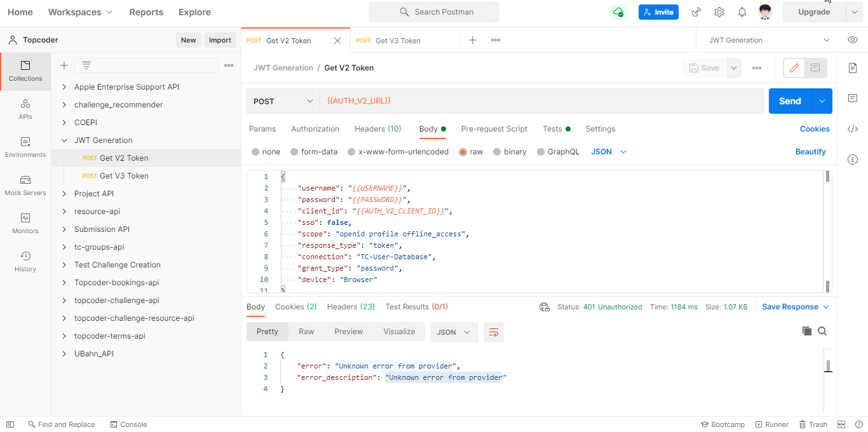This screenshot has height=432, width=868.
Task: Open a new request tab with plus
Action: coord(473,40)
